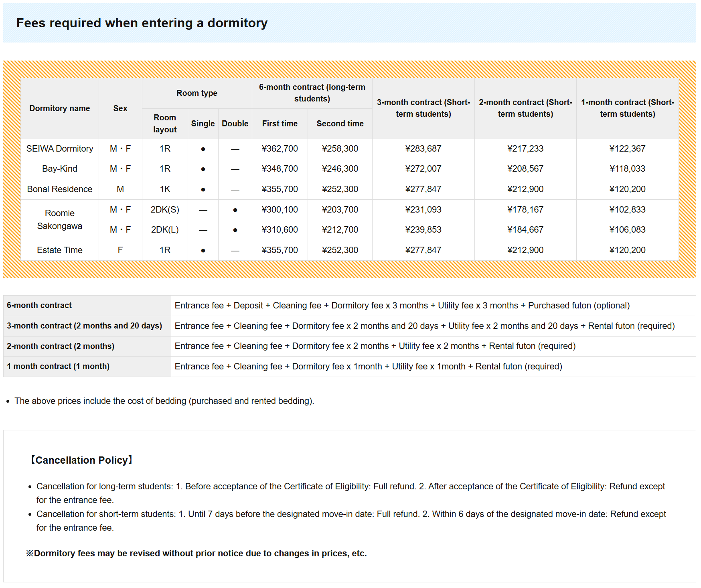The width and height of the screenshot is (701, 588).
Task: Select the ¥362,700 first time price
Action: pyautogui.click(x=280, y=149)
